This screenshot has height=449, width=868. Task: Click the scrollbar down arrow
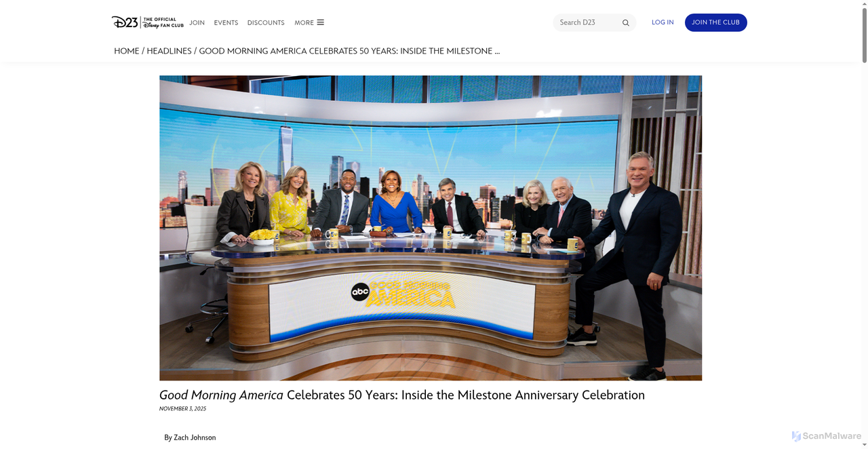click(863, 444)
